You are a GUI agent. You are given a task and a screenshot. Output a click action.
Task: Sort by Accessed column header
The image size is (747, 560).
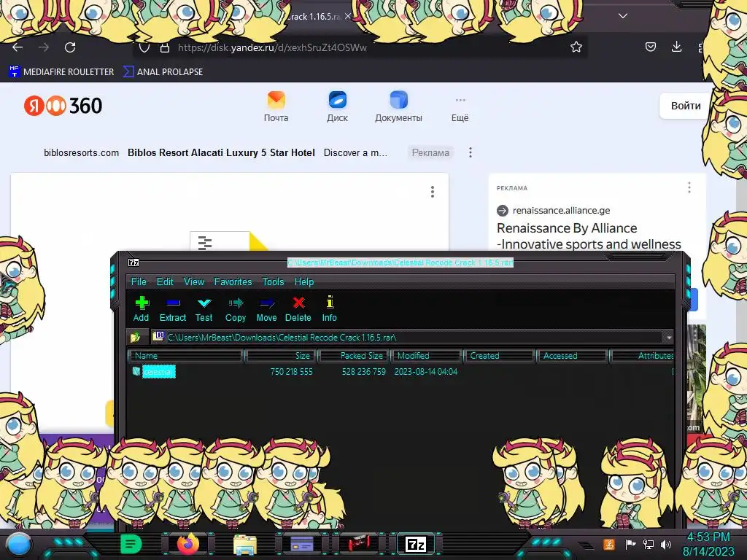click(x=572, y=356)
